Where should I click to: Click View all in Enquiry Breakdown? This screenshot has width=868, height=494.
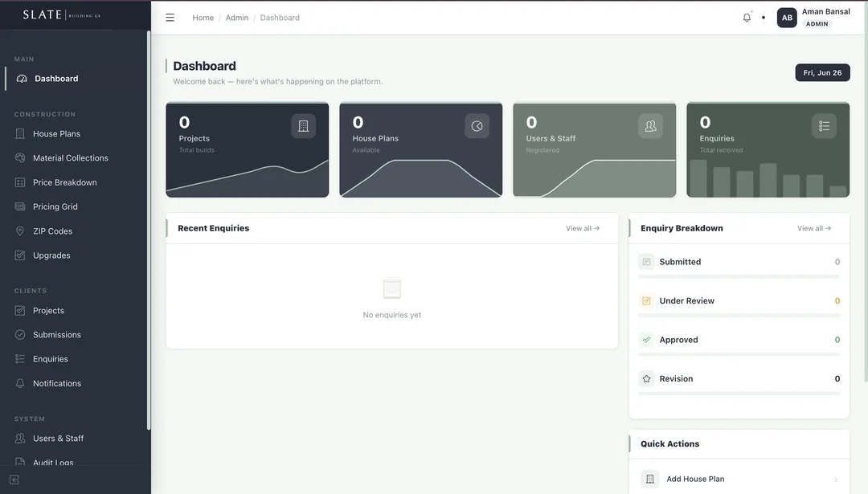click(x=813, y=228)
